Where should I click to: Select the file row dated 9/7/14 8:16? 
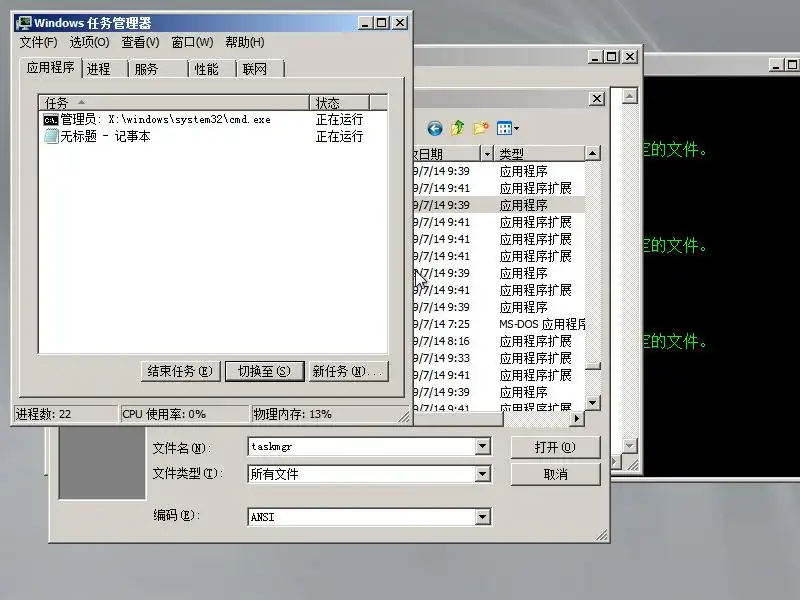pyautogui.click(x=499, y=341)
